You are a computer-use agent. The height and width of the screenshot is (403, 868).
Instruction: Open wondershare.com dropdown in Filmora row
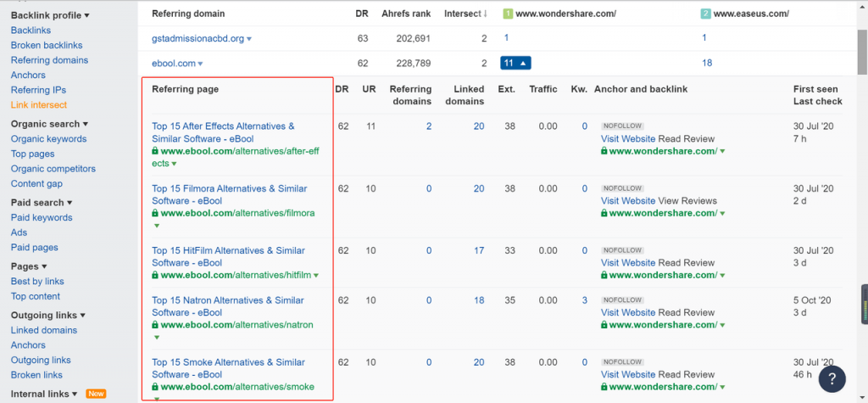(722, 214)
